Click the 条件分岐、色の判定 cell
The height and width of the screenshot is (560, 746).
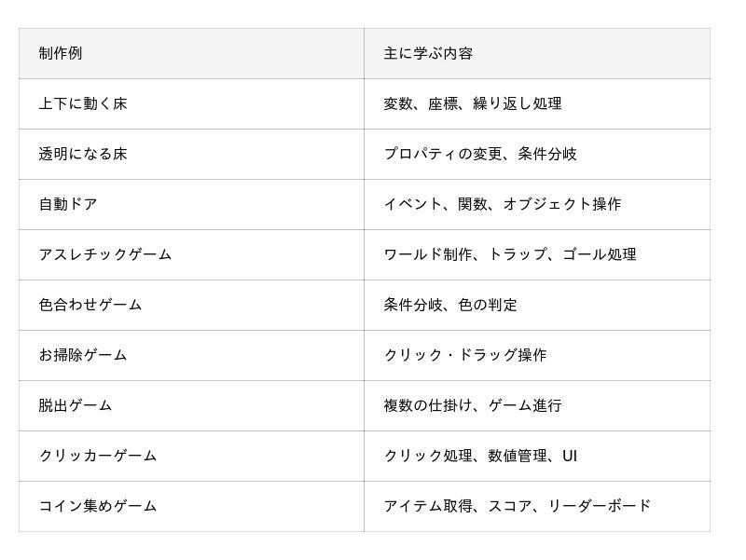537,306
